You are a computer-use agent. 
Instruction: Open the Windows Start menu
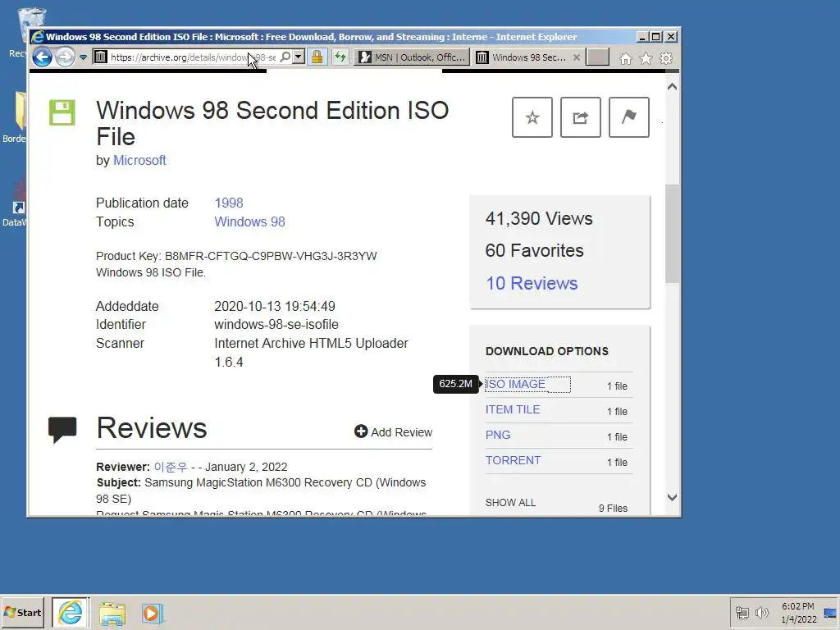coord(22,612)
